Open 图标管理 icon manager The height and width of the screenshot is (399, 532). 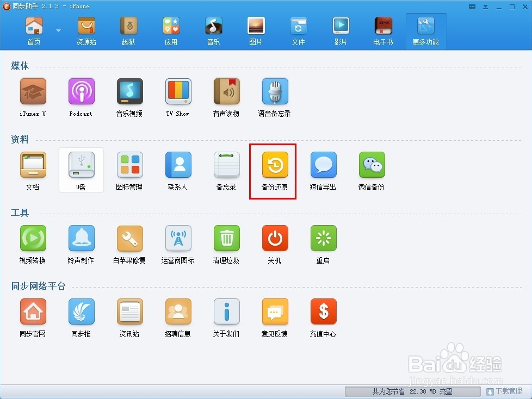coord(130,165)
